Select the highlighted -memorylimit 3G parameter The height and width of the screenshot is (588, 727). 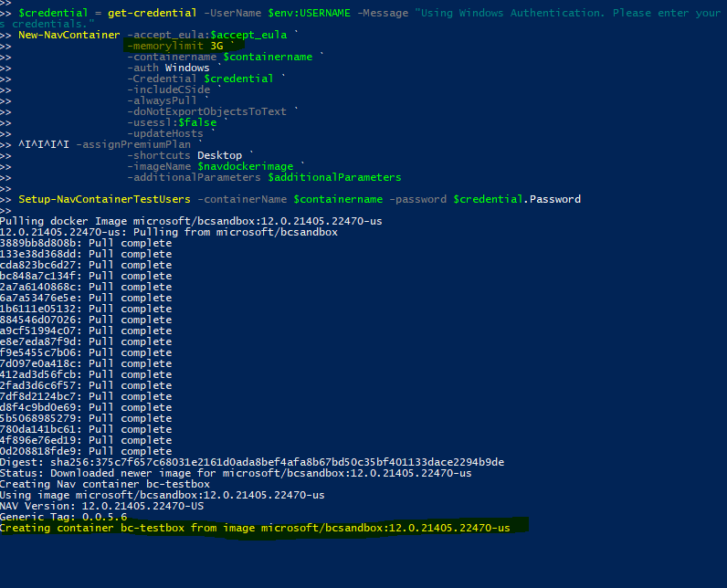[175, 46]
